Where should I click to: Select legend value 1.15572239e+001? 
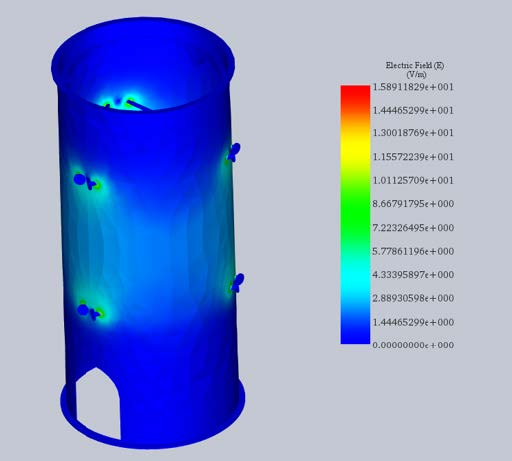[x=413, y=157]
